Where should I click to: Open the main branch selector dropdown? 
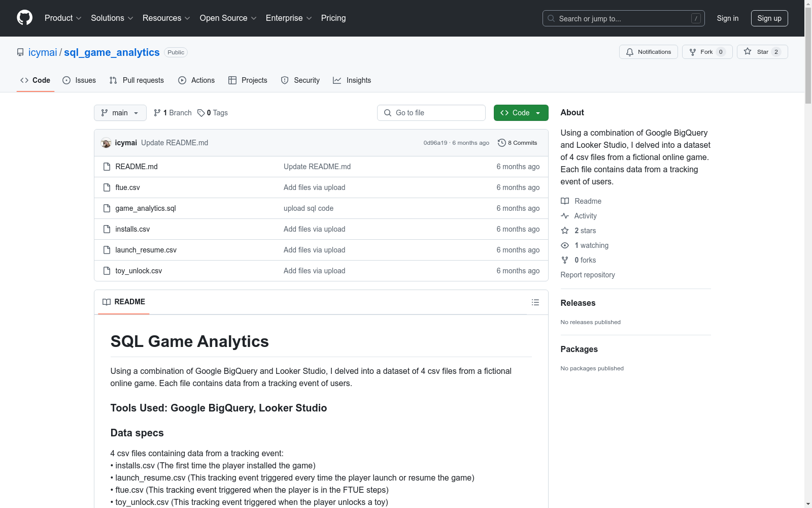[x=120, y=113]
